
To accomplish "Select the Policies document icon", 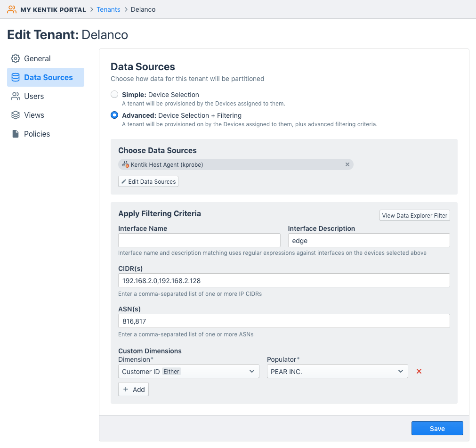I will tap(15, 134).
